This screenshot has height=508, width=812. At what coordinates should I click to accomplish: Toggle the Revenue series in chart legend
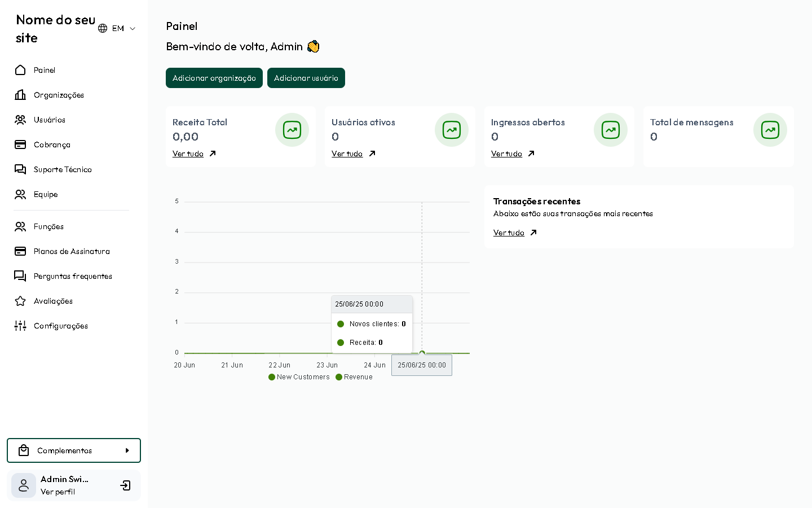tap(354, 377)
